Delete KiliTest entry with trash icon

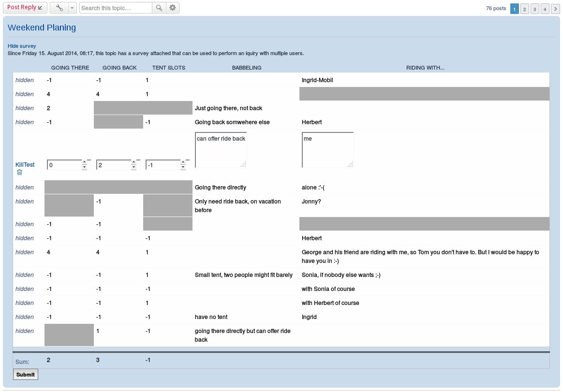click(19, 172)
